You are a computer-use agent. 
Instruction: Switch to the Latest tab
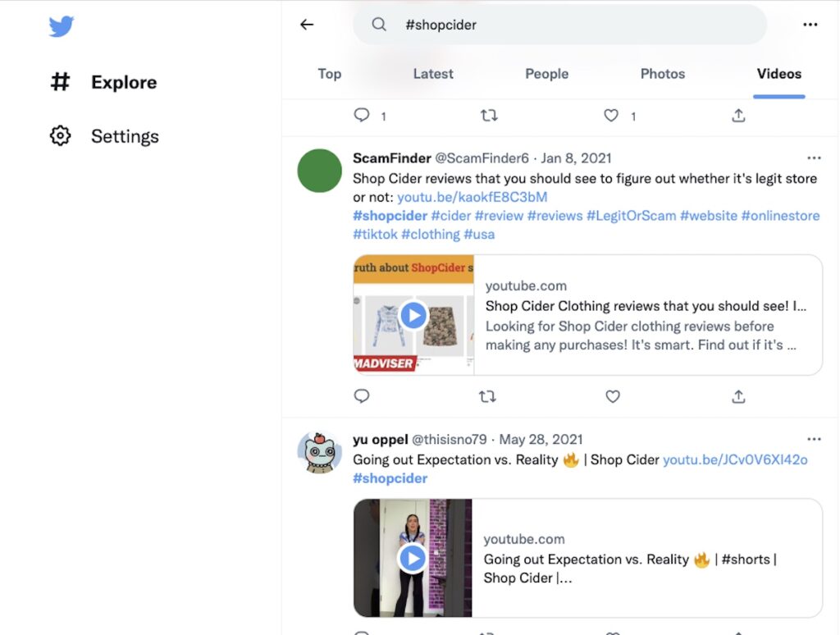(433, 74)
